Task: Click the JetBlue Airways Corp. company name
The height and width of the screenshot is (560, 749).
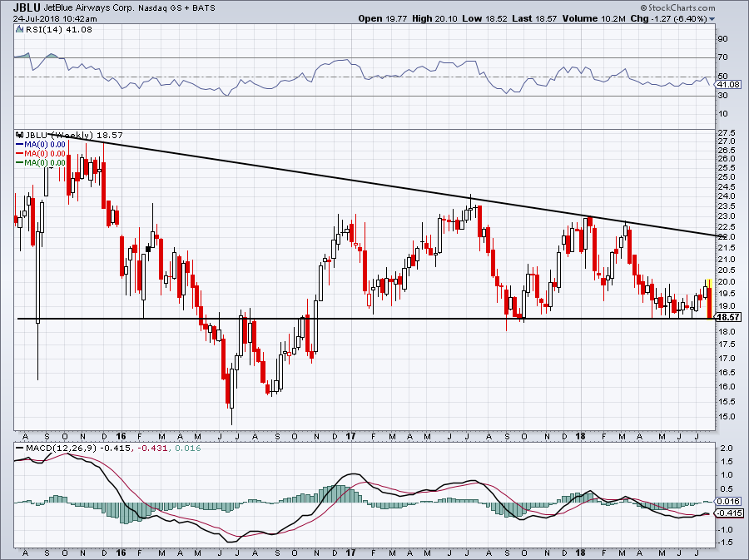Action: (90, 8)
